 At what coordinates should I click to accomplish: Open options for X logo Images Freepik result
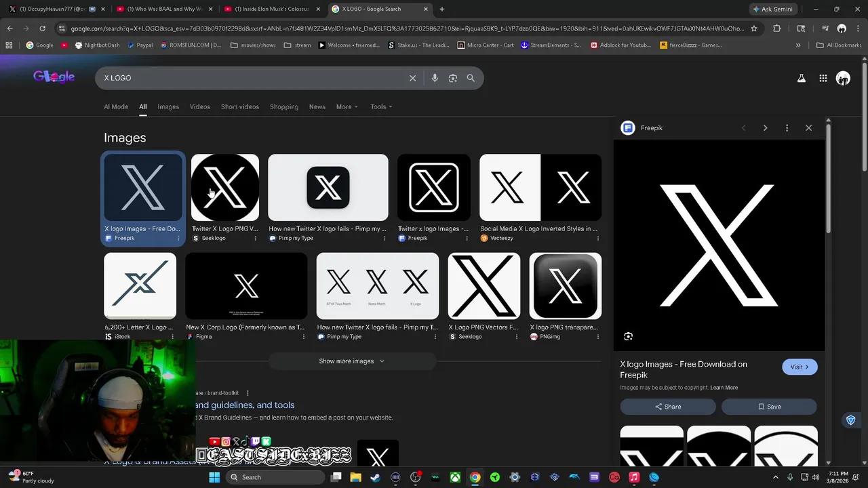[x=178, y=238]
